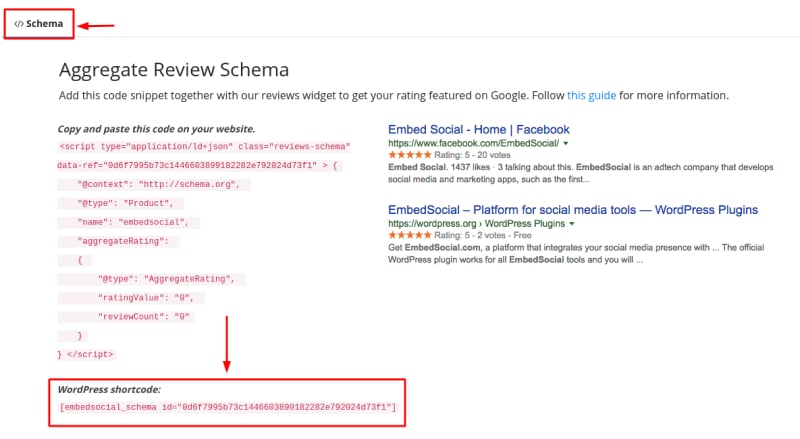Select the WordPress shortcode text

(228, 407)
